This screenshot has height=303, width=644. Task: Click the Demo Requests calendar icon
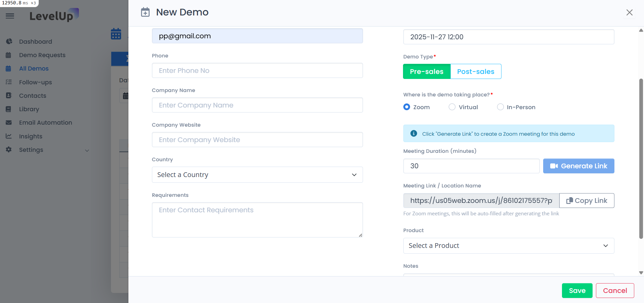pos(9,55)
